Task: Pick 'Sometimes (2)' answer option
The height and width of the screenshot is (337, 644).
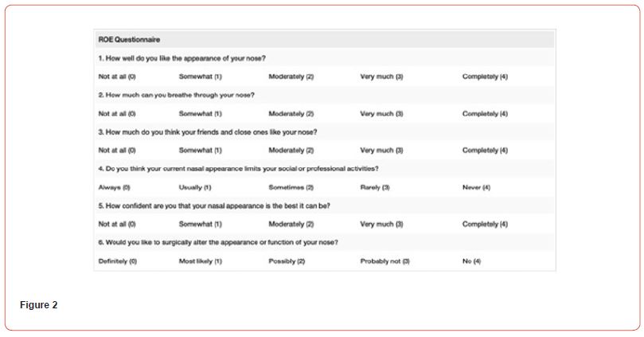Action: (x=291, y=187)
